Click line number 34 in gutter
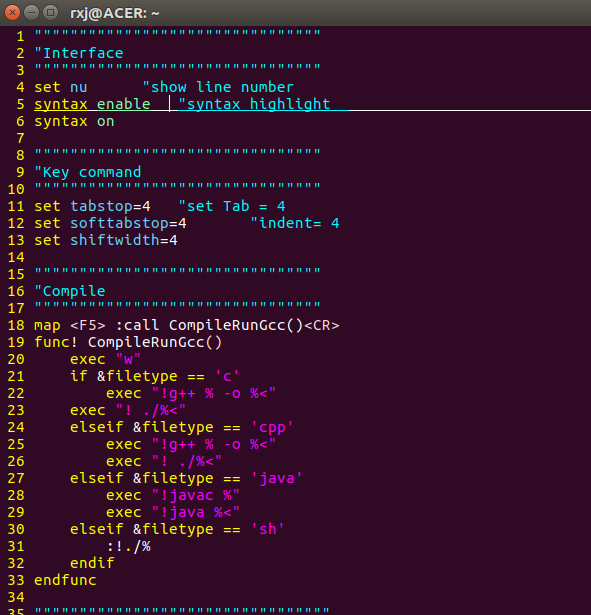This screenshot has width=591, height=615. [16, 597]
